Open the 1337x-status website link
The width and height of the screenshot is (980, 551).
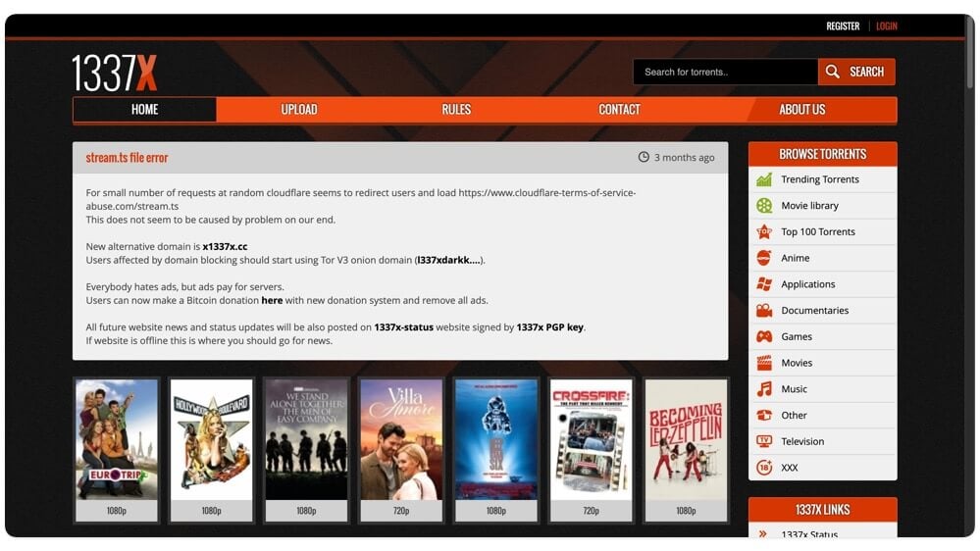404,327
